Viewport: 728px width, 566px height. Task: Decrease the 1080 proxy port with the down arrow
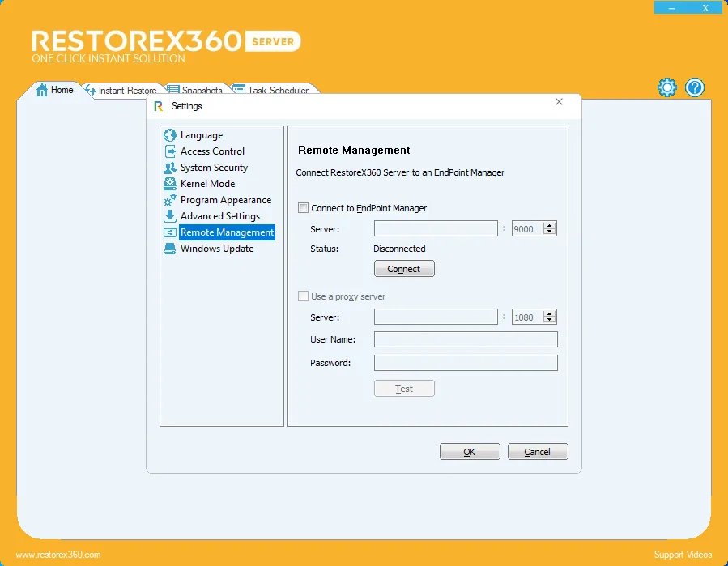[550, 320]
